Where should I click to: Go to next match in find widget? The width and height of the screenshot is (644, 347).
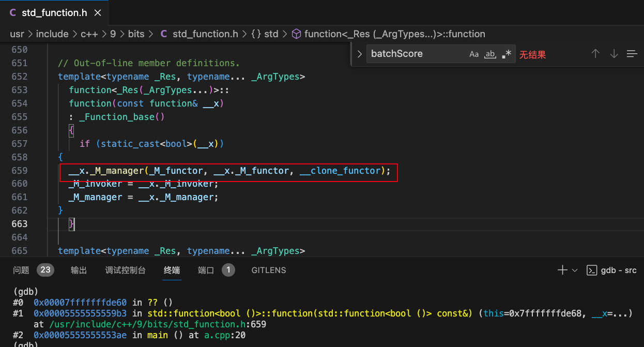tap(614, 54)
